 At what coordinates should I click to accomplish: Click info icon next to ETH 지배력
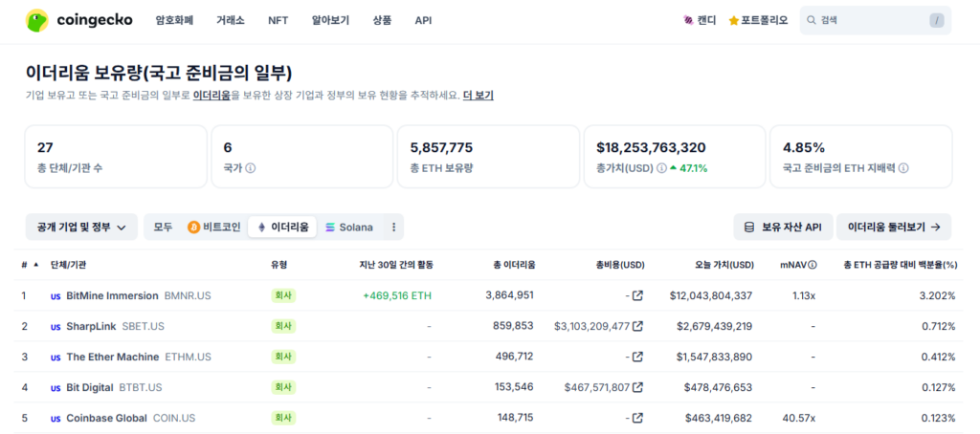tap(903, 168)
